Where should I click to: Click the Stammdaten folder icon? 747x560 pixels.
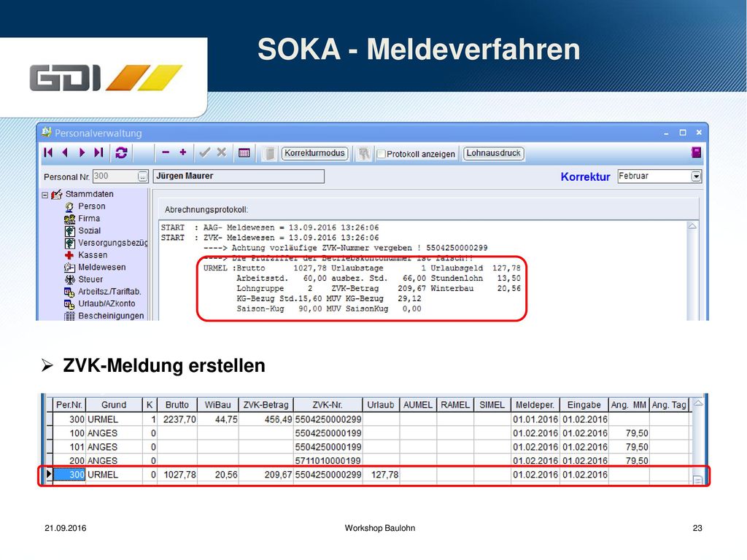pyautogui.click(x=57, y=194)
